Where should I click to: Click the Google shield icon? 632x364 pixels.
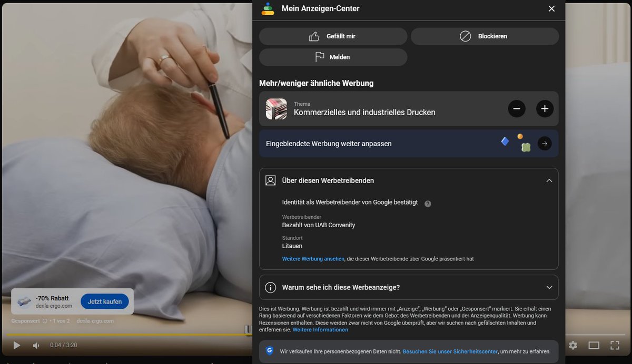pyautogui.click(x=269, y=351)
